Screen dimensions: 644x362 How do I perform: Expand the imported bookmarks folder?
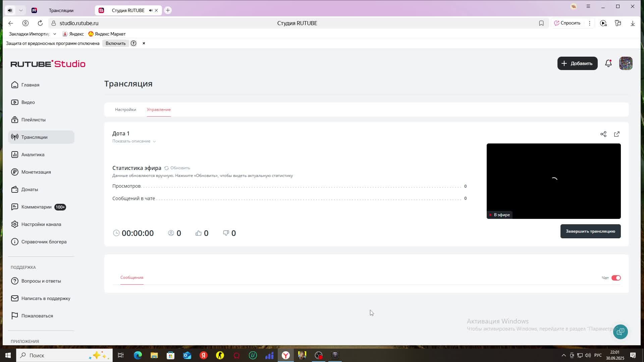click(x=55, y=34)
